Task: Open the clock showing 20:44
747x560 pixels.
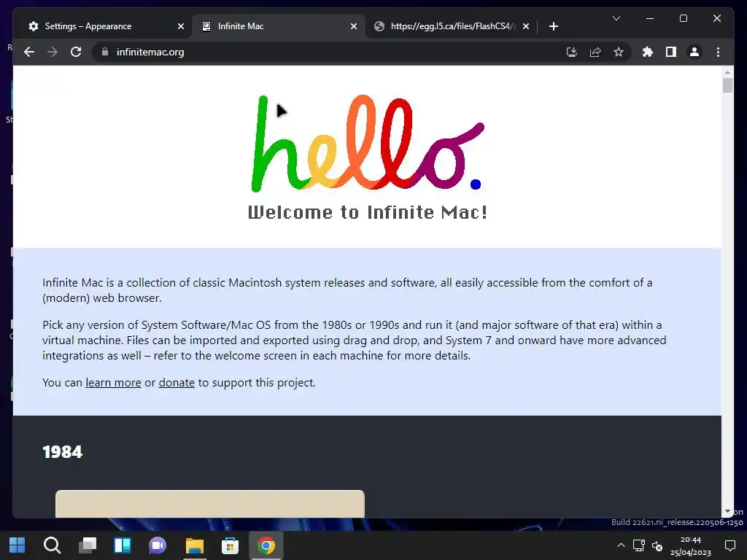Action: coord(691,546)
